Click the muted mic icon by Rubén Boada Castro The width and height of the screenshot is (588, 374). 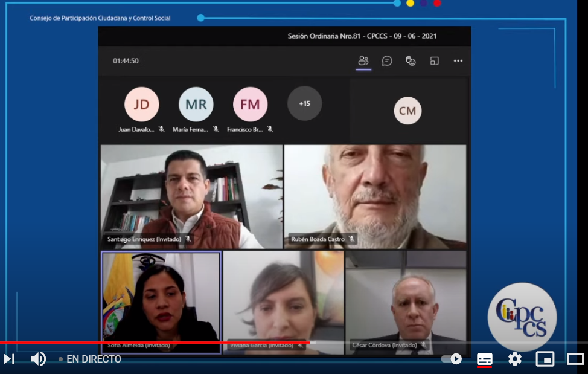pos(351,239)
